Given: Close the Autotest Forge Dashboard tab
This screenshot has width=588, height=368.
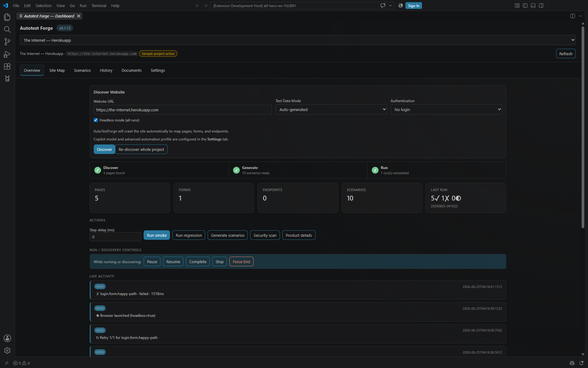Looking at the screenshot, I should [x=79, y=16].
